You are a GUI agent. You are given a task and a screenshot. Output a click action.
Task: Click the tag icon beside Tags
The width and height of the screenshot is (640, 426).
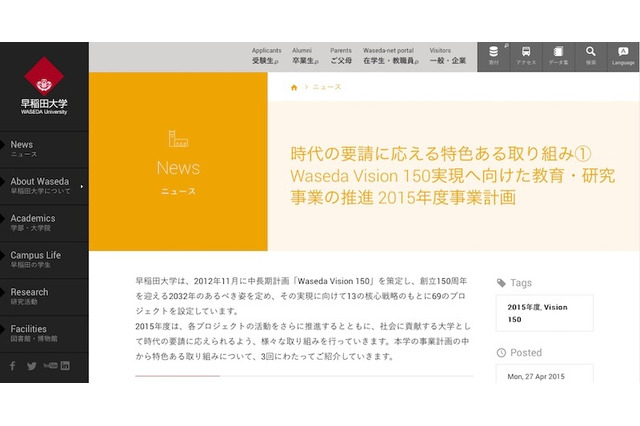501,283
